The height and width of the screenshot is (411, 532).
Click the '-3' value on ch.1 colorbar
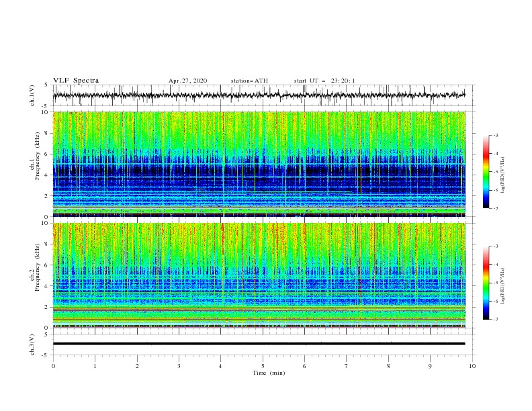click(495, 135)
